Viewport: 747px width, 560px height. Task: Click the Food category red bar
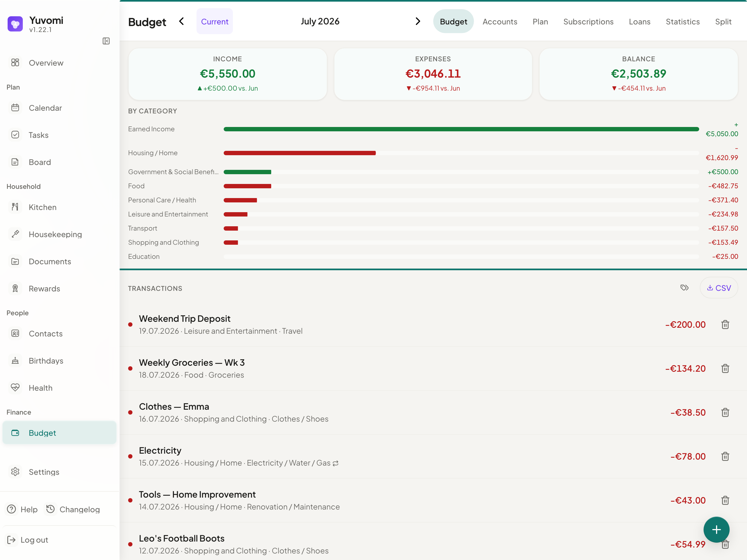click(x=247, y=186)
